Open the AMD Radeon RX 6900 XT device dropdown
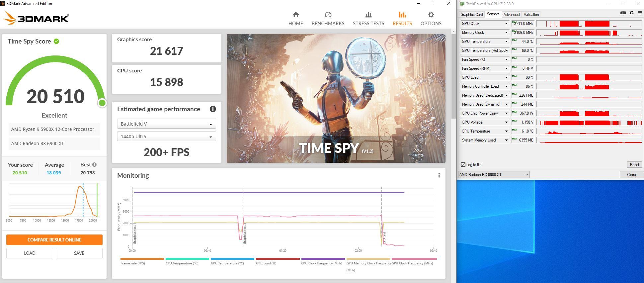 (x=494, y=174)
